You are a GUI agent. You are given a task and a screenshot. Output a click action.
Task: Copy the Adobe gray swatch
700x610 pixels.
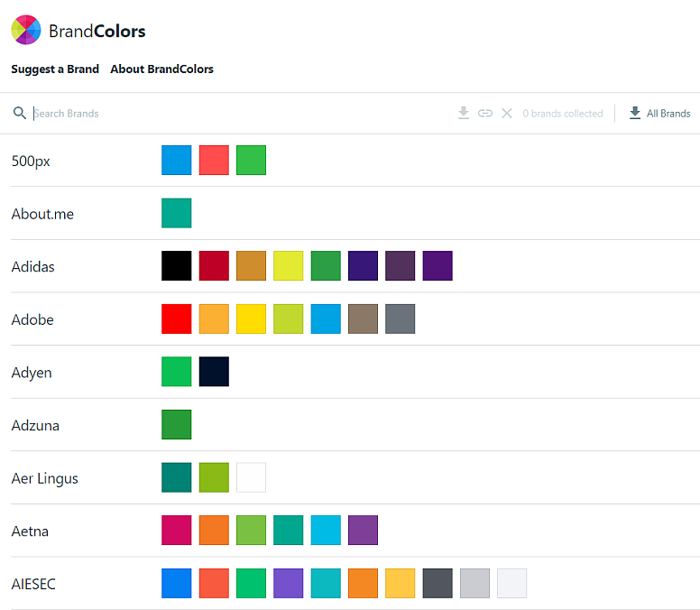pos(400,319)
